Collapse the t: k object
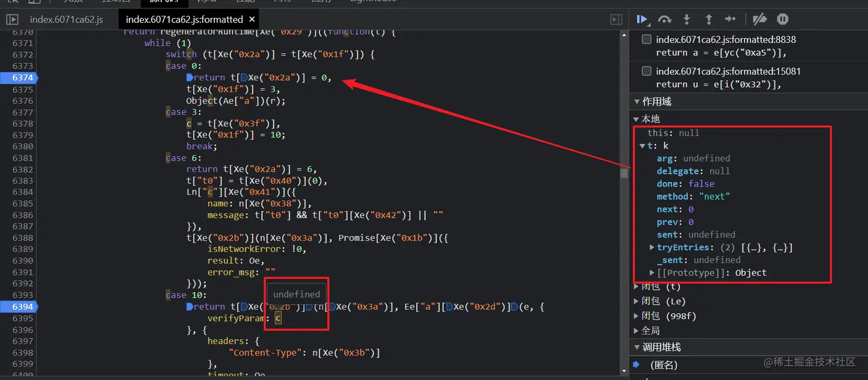868x380 pixels. [642, 146]
